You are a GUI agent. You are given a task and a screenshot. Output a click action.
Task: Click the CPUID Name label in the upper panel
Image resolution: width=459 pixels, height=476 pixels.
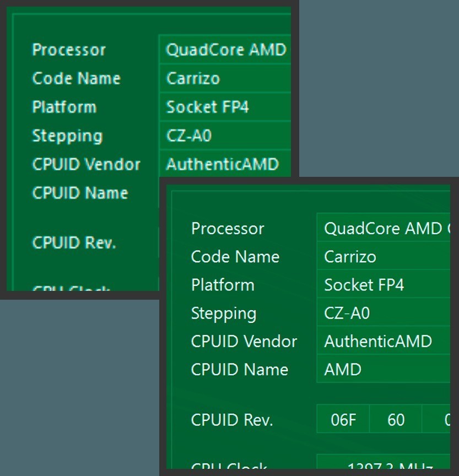pyautogui.click(x=80, y=193)
